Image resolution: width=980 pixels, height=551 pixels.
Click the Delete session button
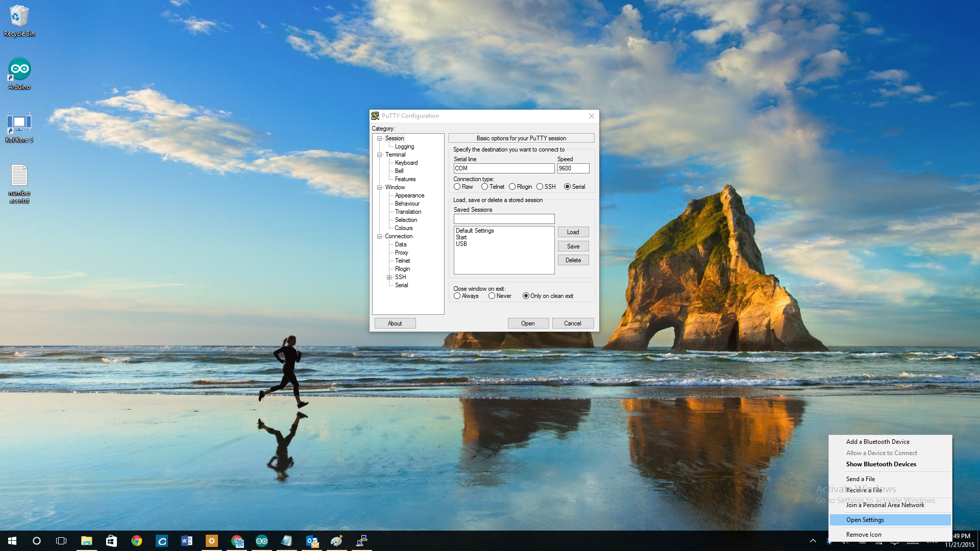click(573, 260)
